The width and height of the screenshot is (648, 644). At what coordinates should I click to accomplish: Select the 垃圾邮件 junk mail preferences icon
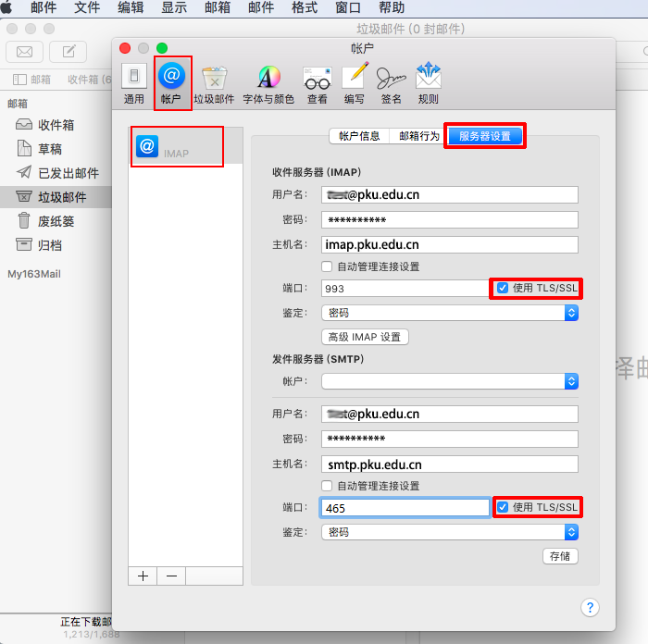click(214, 83)
